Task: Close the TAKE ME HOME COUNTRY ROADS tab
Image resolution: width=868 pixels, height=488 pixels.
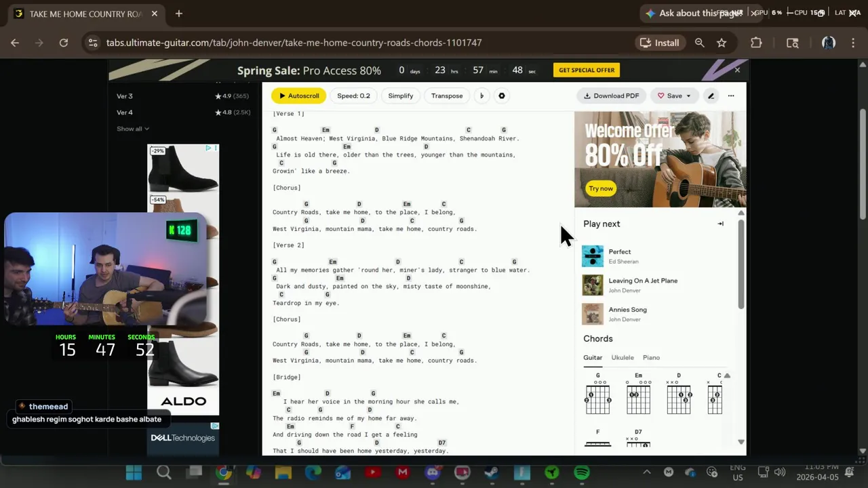Action: [x=155, y=14]
